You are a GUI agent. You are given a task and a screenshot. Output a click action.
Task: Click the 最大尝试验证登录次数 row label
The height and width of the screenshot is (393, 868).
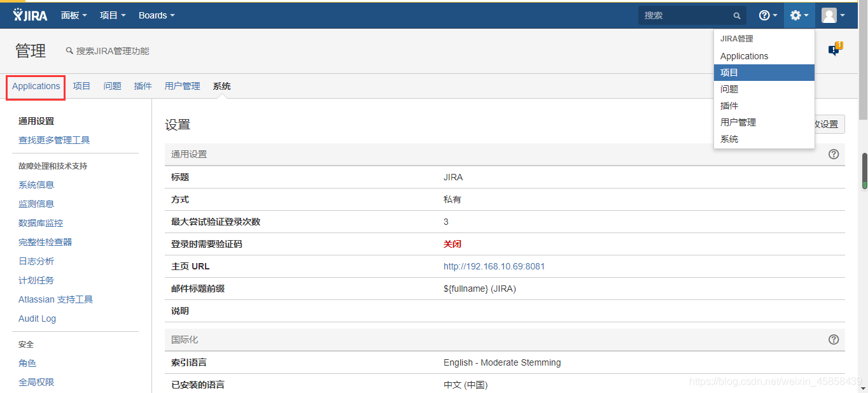coord(216,222)
